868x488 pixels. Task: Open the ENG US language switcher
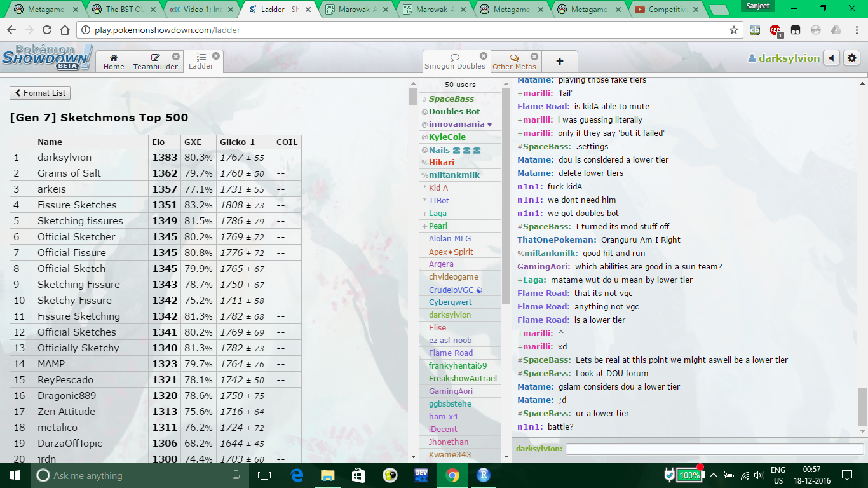[778, 475]
